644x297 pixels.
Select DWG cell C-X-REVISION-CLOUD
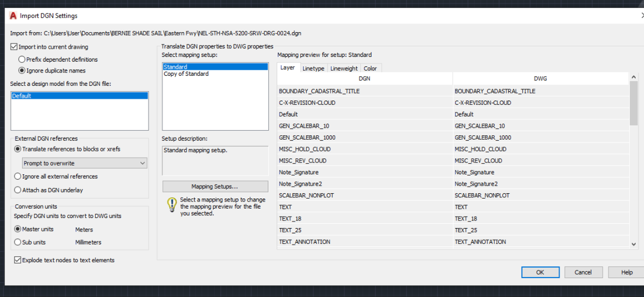click(x=540, y=103)
